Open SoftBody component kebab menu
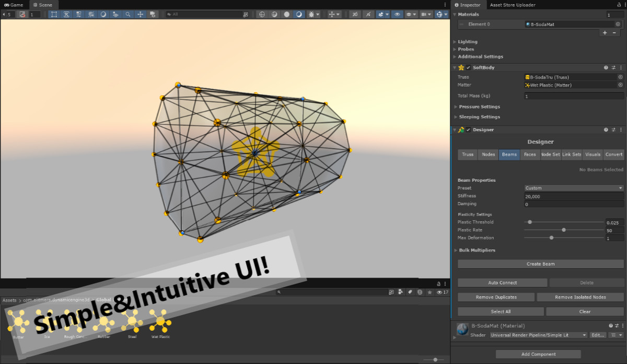Viewport: 627px width, 364px height. click(x=621, y=67)
